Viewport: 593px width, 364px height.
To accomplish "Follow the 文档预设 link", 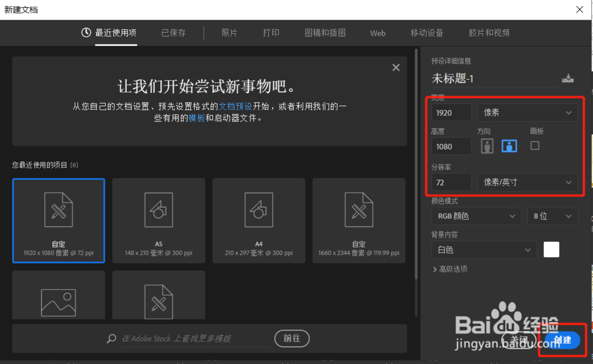I will click(x=235, y=107).
